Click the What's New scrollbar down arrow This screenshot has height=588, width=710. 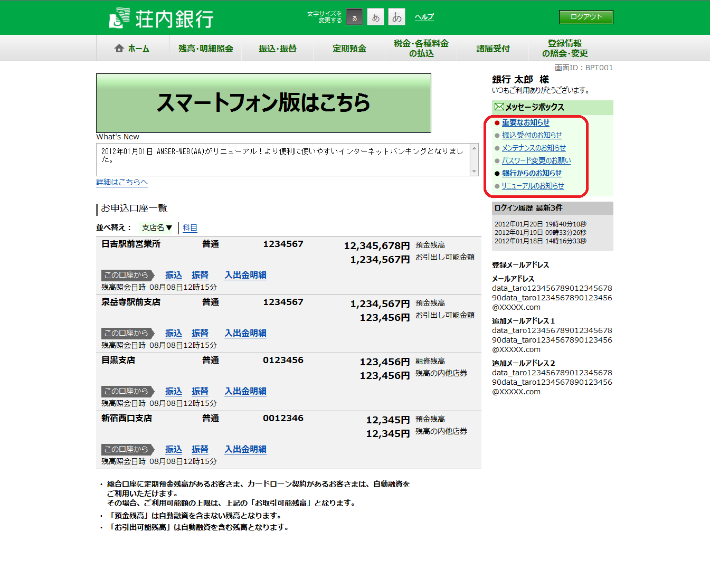click(474, 171)
